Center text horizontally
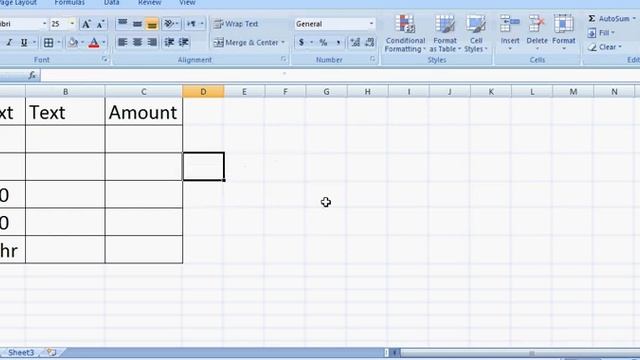Image resolution: width=640 pixels, height=360 pixels. tap(137, 42)
